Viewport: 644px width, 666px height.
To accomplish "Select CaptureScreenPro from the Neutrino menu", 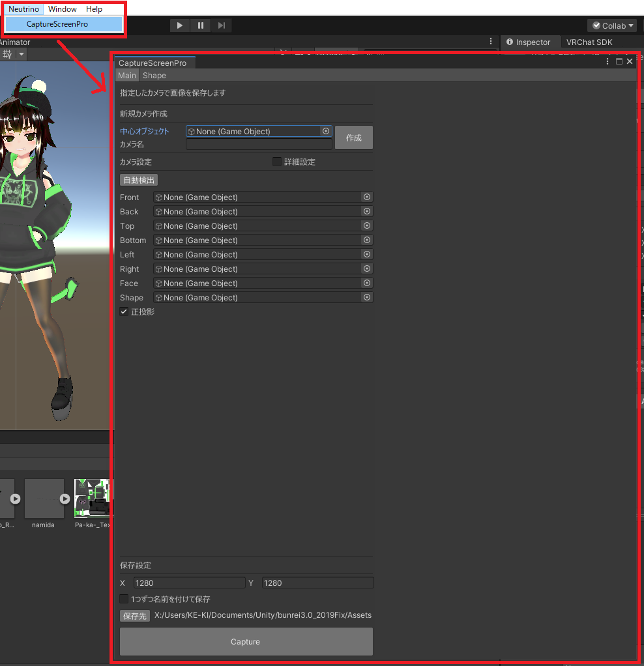I will 57,24.
